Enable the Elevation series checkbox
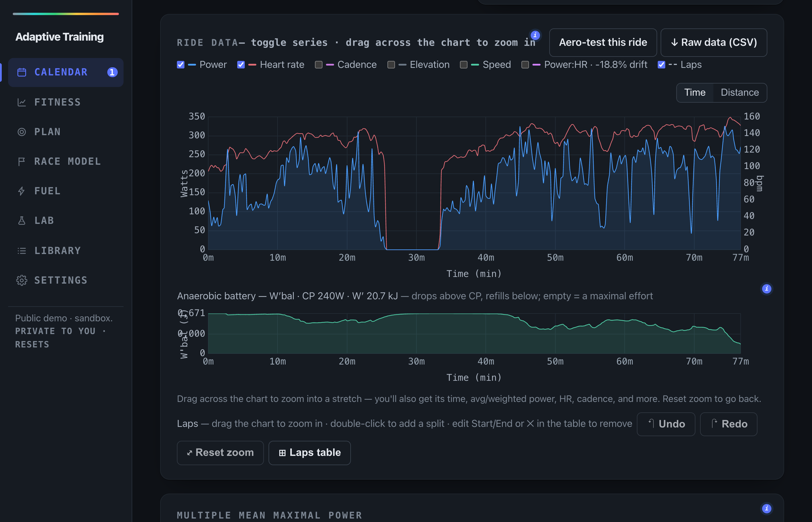812x522 pixels. pos(391,65)
